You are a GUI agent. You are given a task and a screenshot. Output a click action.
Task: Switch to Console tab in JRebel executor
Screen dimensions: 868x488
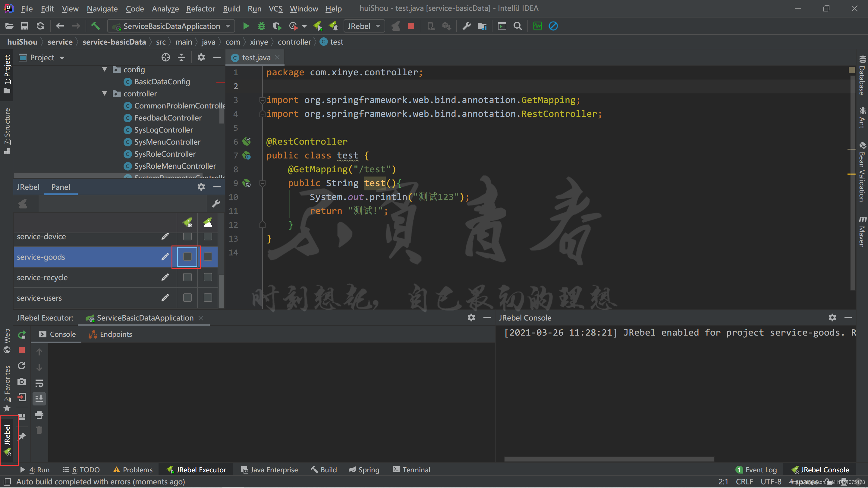coord(63,334)
